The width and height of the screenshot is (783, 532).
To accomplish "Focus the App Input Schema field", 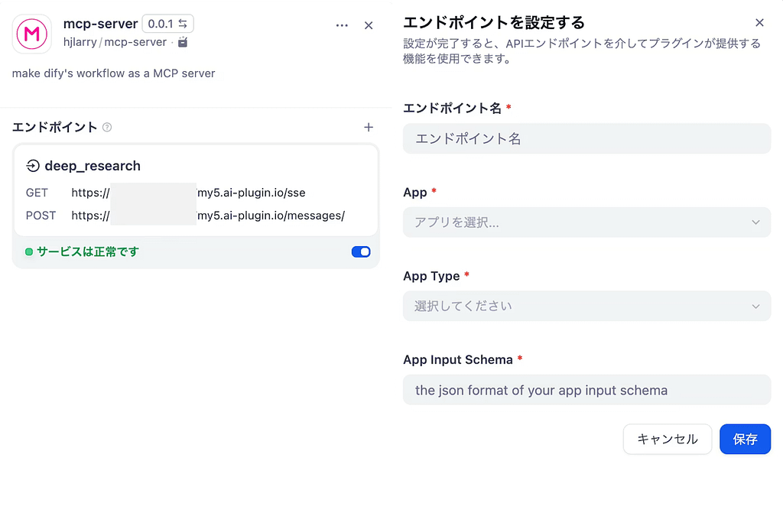I will click(586, 390).
